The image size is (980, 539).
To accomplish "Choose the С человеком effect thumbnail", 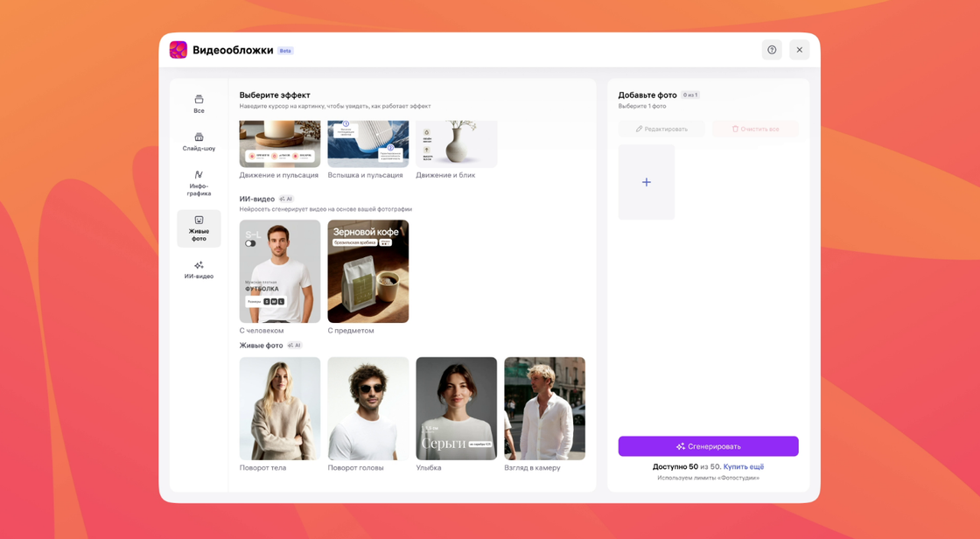I will click(x=280, y=271).
